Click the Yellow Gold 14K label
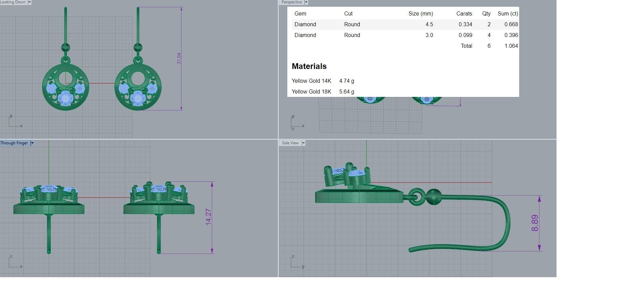This screenshot has height=293, width=644. point(311,81)
